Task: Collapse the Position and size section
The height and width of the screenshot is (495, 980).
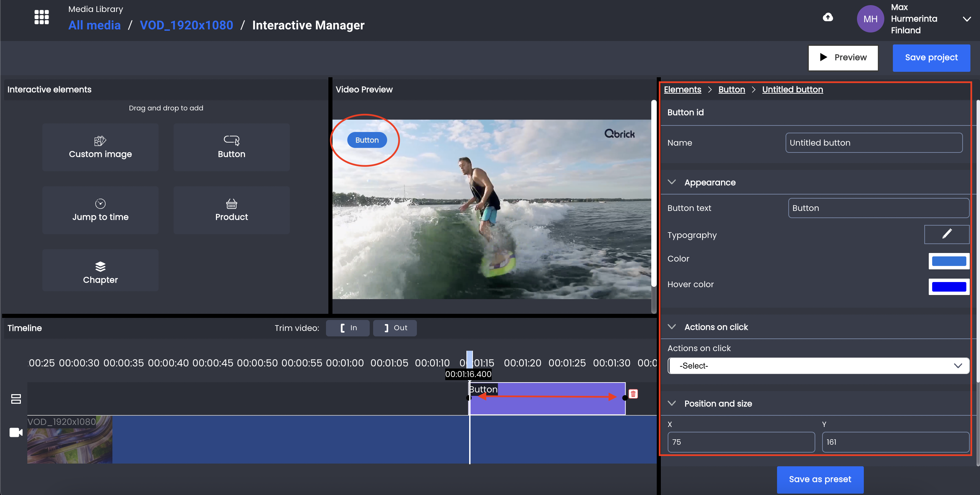Action: click(x=672, y=403)
